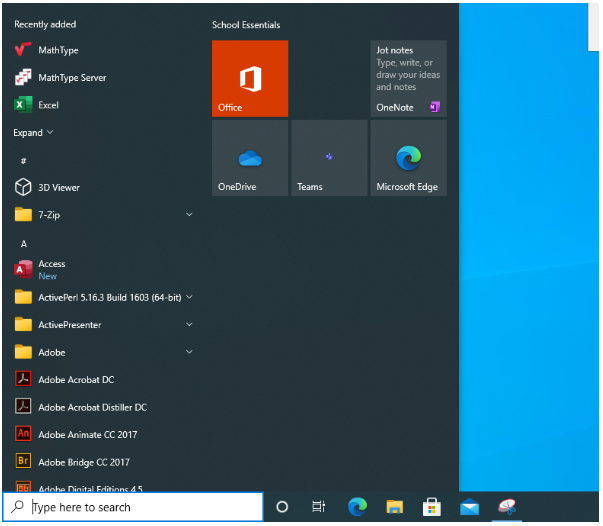
Task: Click the ActivePresenter folder icon
Action: (x=23, y=325)
